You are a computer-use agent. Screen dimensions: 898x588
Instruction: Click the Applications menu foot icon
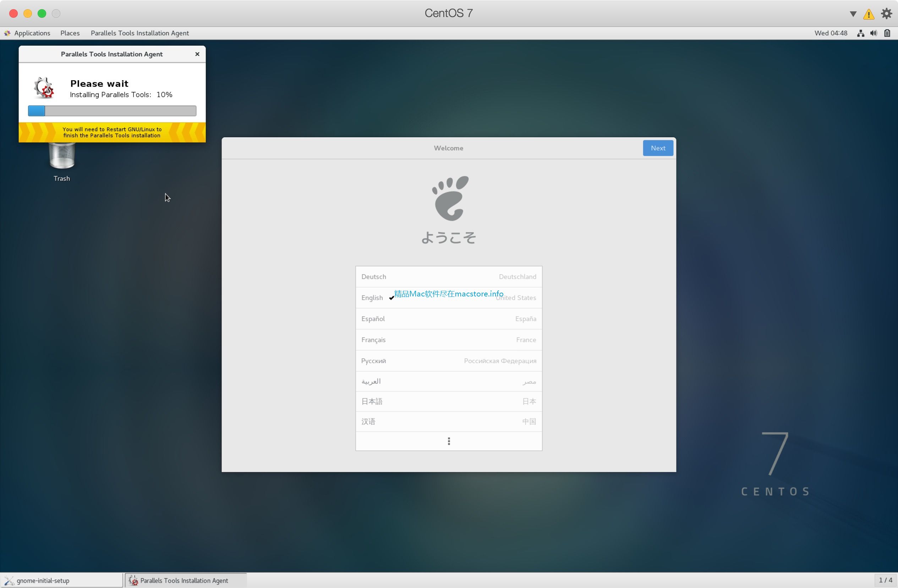7,33
